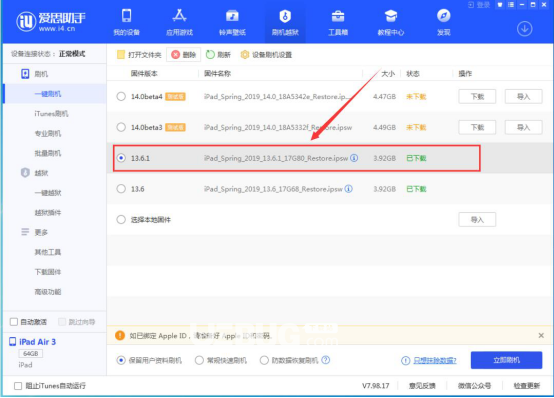
Task: Open the 只想抹除数据? link
Action: point(435,361)
